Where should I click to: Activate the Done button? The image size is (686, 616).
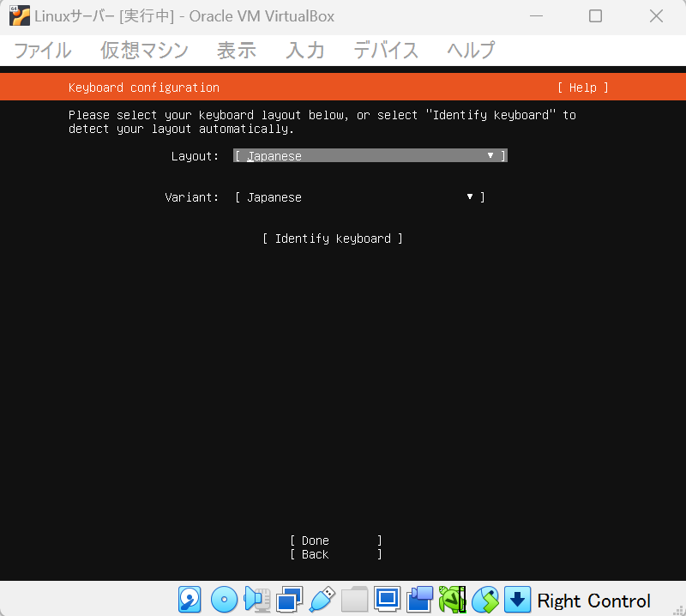coord(335,541)
